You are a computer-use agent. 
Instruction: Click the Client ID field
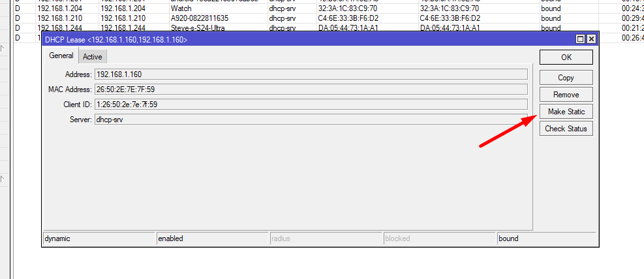click(311, 105)
